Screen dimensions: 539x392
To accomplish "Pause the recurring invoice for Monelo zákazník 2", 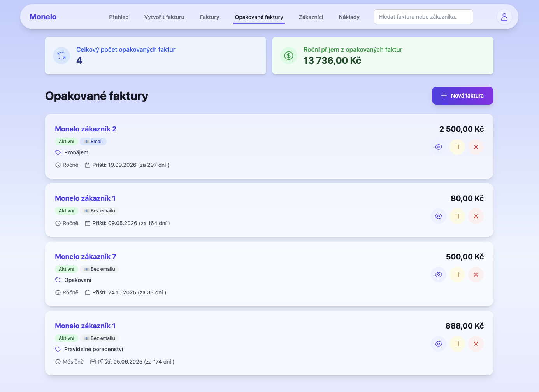I will point(457,147).
